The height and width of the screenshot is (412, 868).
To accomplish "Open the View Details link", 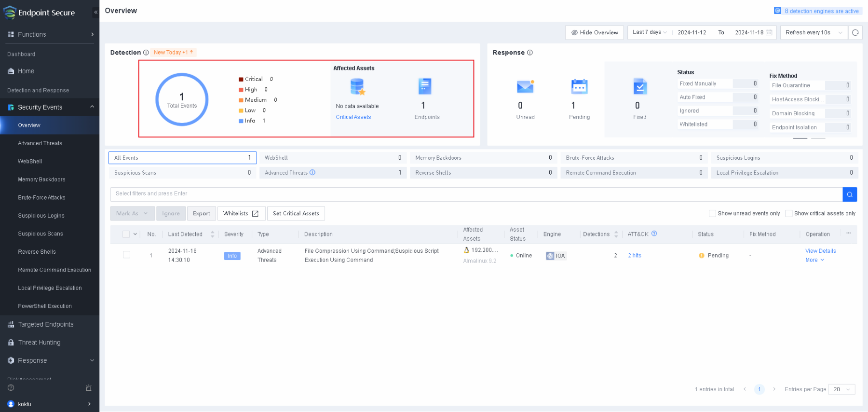I will tap(820, 251).
